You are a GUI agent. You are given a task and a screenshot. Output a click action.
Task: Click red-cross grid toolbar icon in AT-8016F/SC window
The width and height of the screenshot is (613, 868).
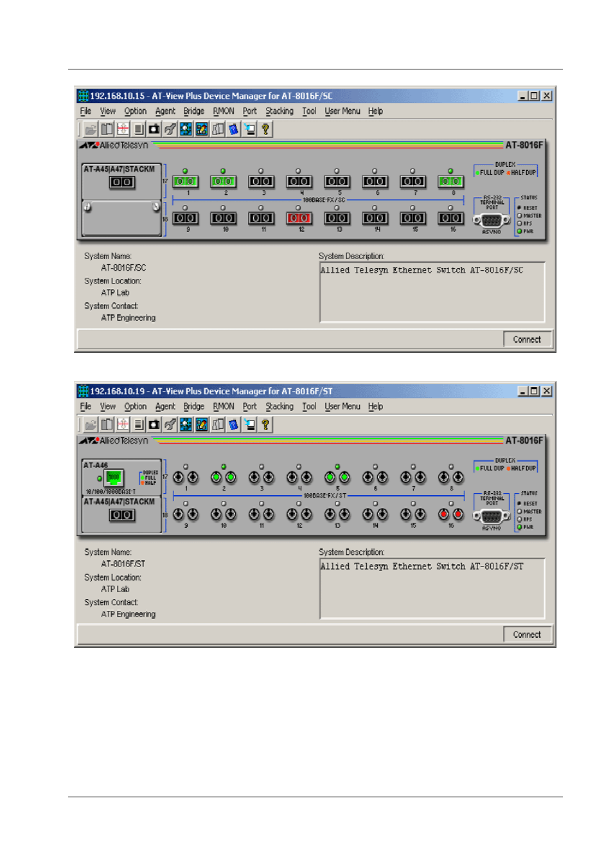123,129
